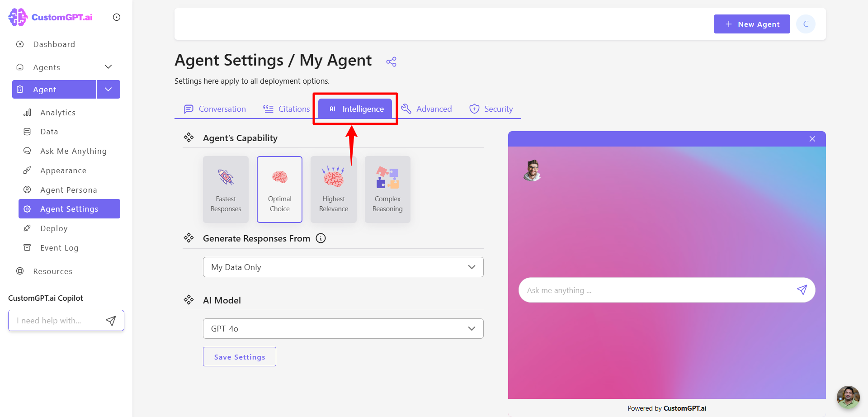The width and height of the screenshot is (868, 417).
Task: Click agent avatar in chat preview
Action: pos(533,171)
